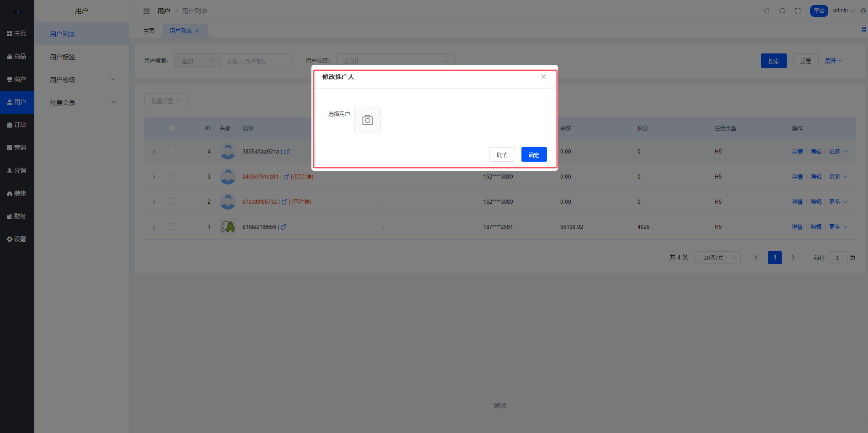Collapse sidebar with hamburger menu icon

pos(147,11)
